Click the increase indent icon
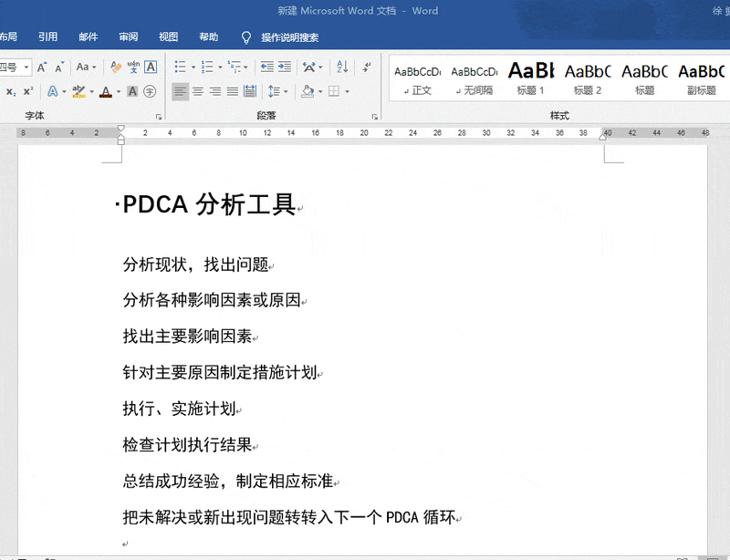 click(x=286, y=67)
